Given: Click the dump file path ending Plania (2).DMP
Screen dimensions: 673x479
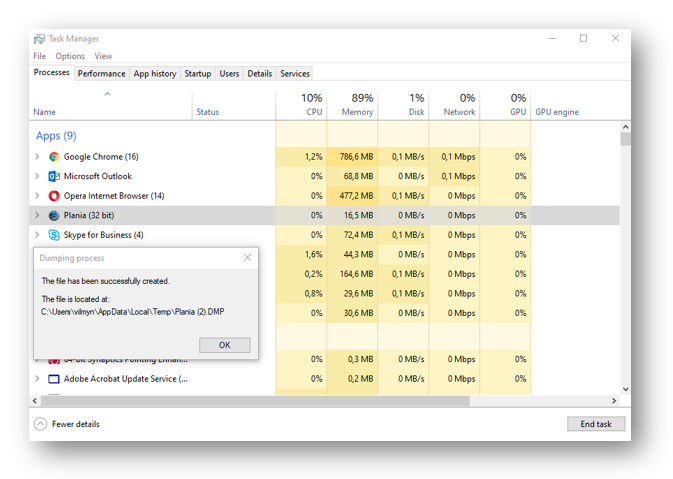Looking at the screenshot, I should (x=133, y=312).
